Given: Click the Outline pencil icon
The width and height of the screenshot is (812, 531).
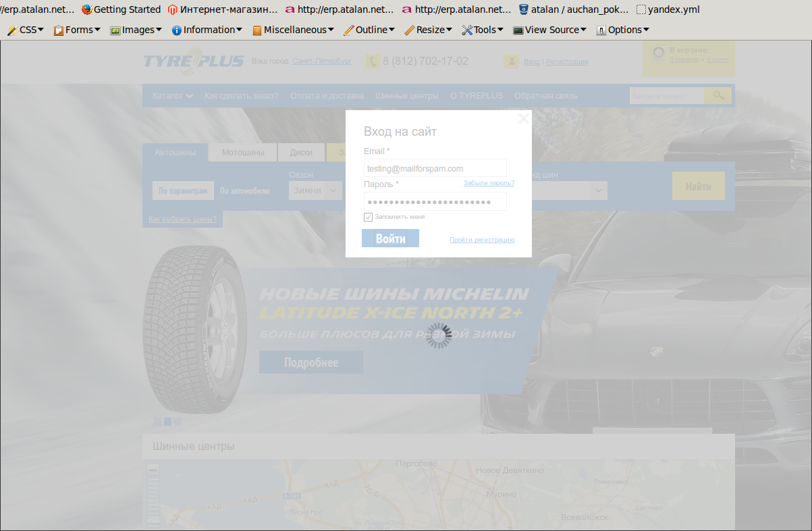Looking at the screenshot, I should pos(349,30).
